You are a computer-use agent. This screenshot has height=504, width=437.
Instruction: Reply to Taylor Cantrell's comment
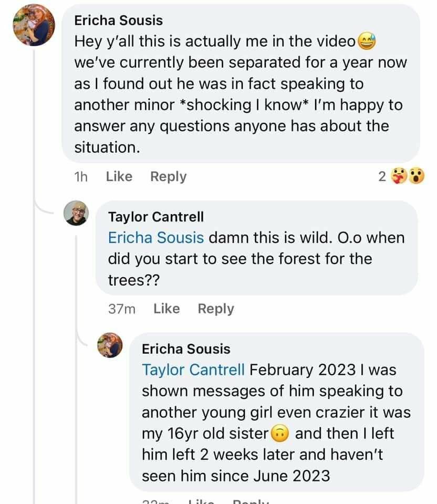coord(216,309)
